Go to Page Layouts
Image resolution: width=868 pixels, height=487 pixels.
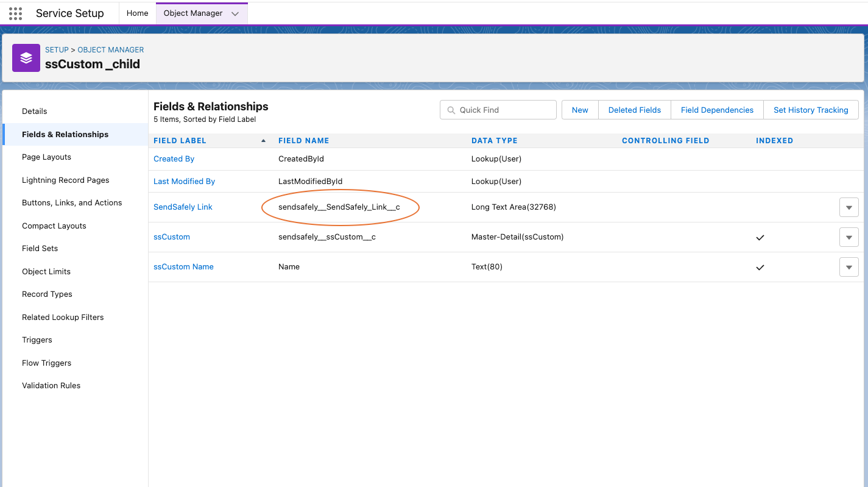click(46, 157)
